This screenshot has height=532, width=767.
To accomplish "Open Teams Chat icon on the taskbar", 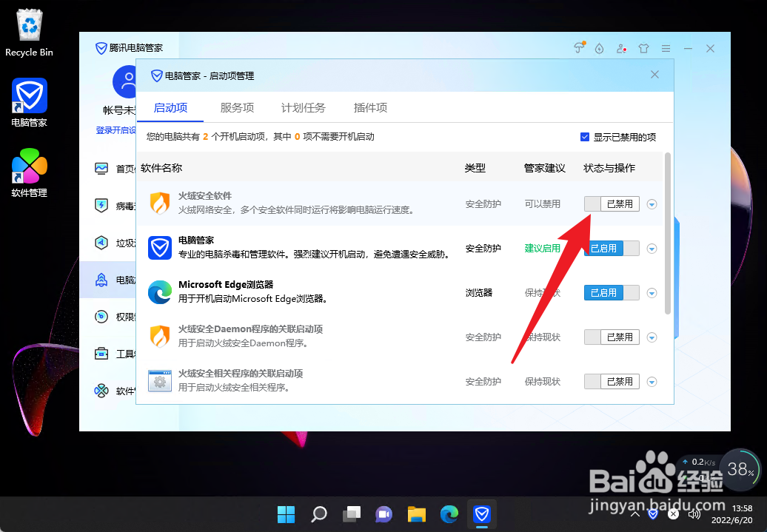I will (384, 514).
